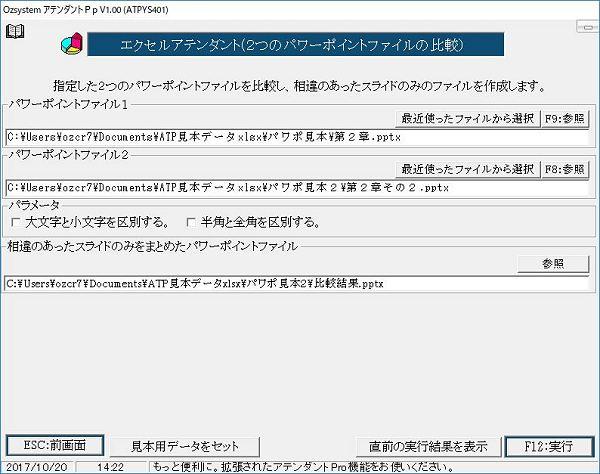Click the パワーポイントファイル2 group label
The width and height of the screenshot is (600, 474).
pos(68,155)
